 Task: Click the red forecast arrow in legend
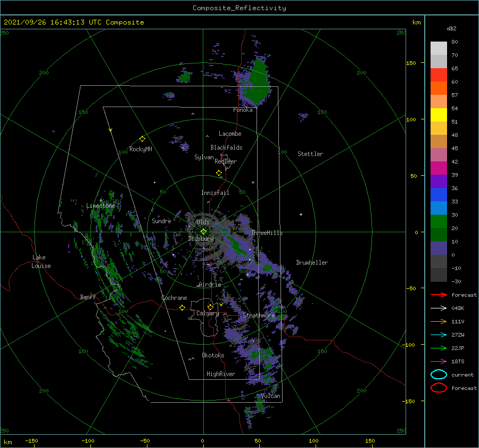tap(439, 295)
